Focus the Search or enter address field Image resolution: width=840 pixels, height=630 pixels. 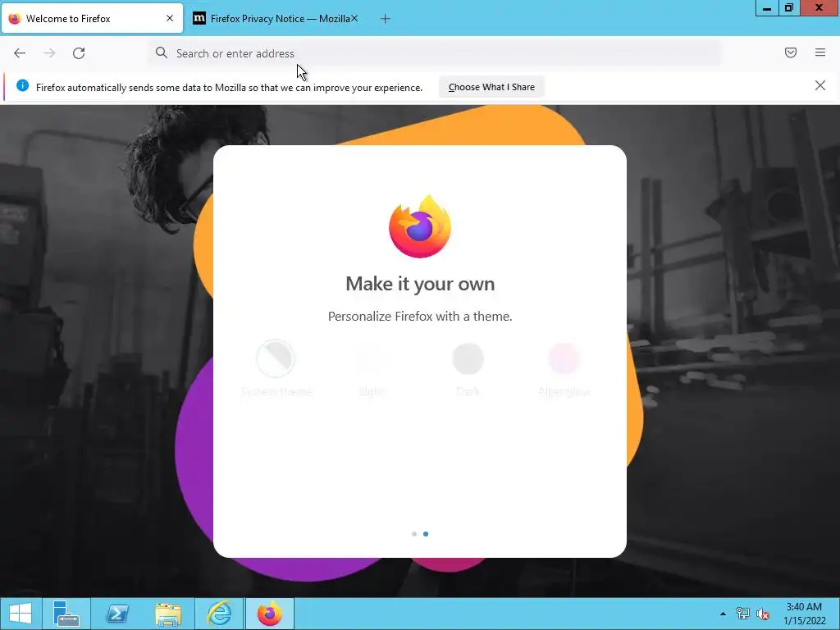434,53
